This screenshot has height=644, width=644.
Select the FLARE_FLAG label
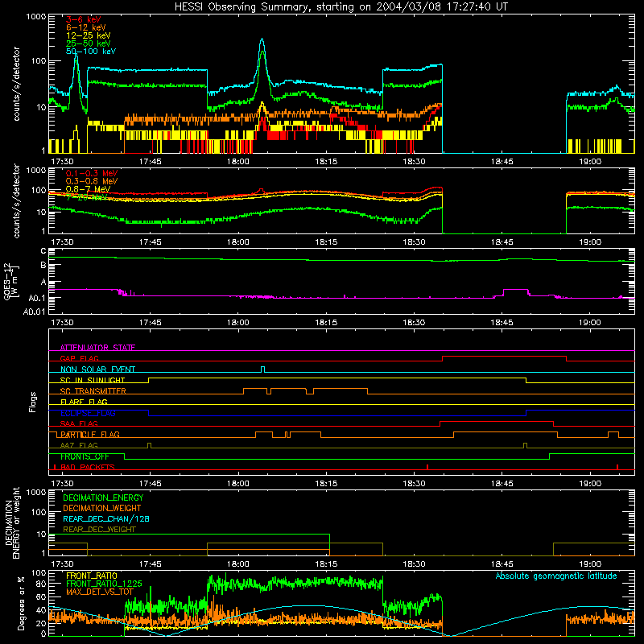[84, 402]
